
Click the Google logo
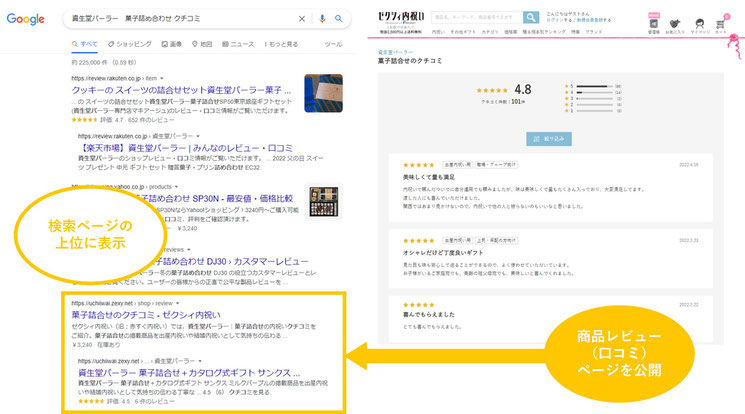click(x=26, y=19)
